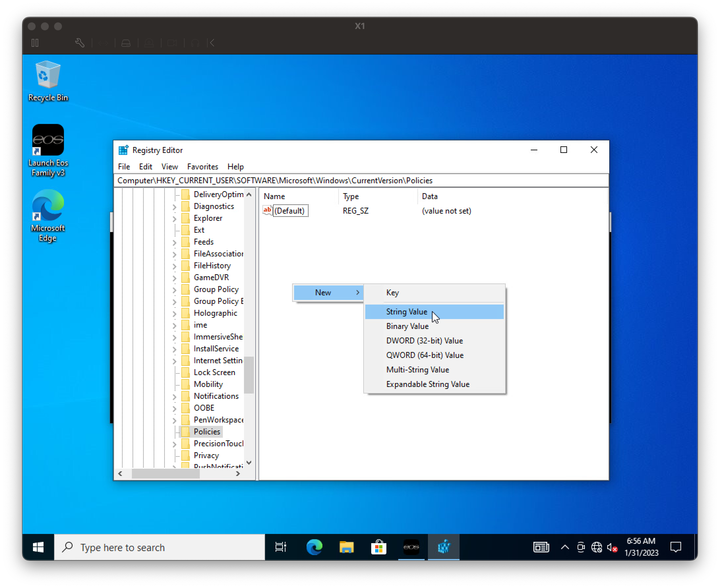Toggle the network icon in system tray
This screenshot has height=588, width=720.
597,547
